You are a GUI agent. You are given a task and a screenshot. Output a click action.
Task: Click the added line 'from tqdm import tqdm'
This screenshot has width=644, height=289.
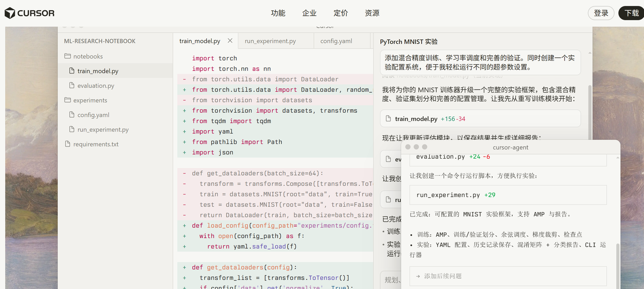231,121
